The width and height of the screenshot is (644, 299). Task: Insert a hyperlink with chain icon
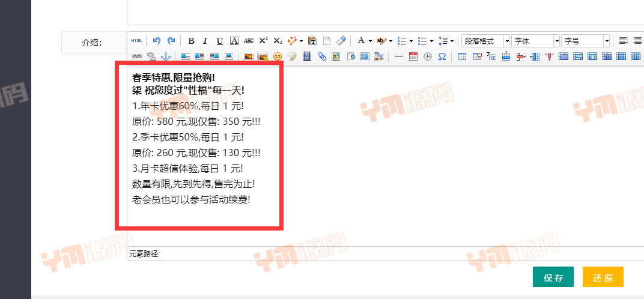point(136,56)
